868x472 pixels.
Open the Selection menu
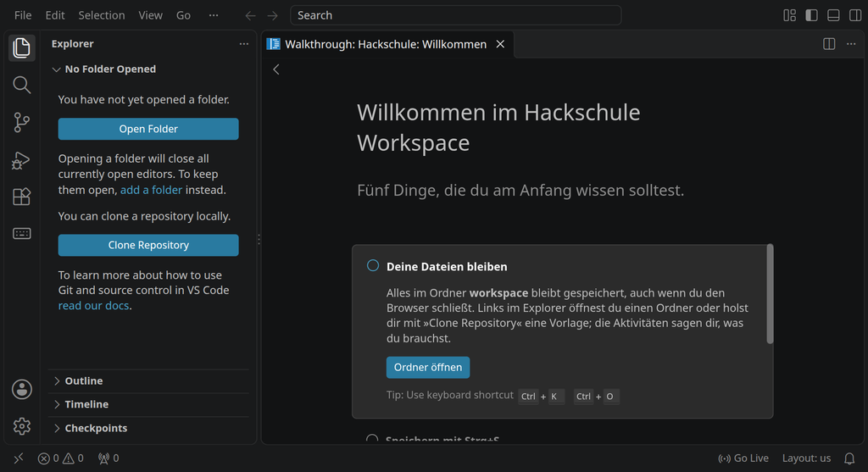pos(102,15)
